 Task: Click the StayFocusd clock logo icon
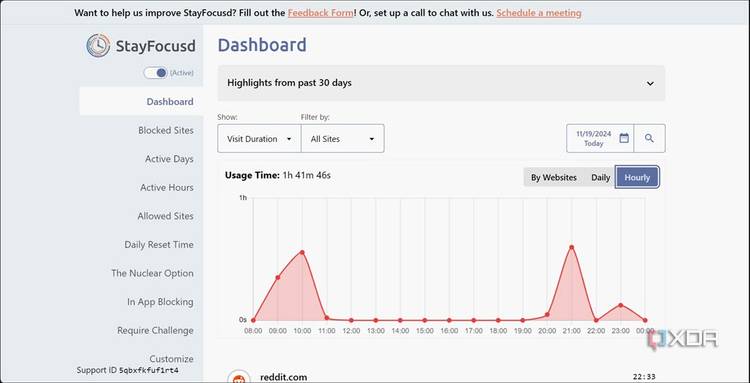(x=98, y=46)
